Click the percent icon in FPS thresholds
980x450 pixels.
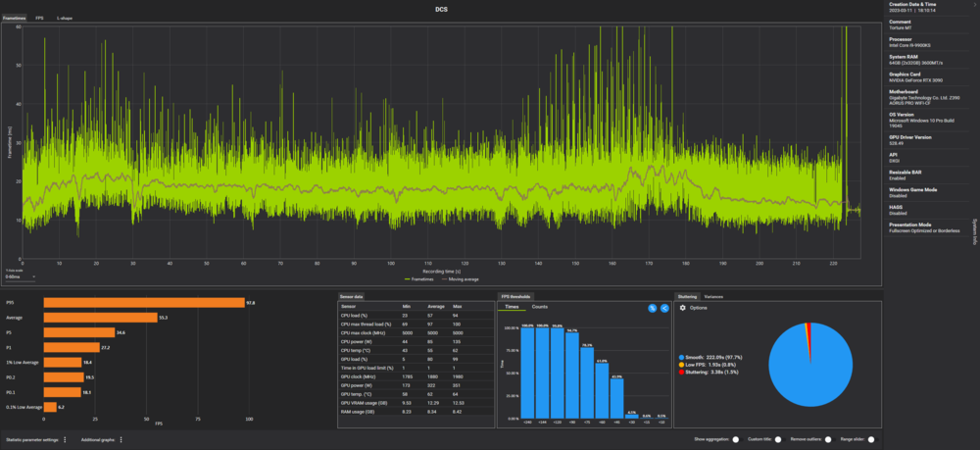click(652, 308)
